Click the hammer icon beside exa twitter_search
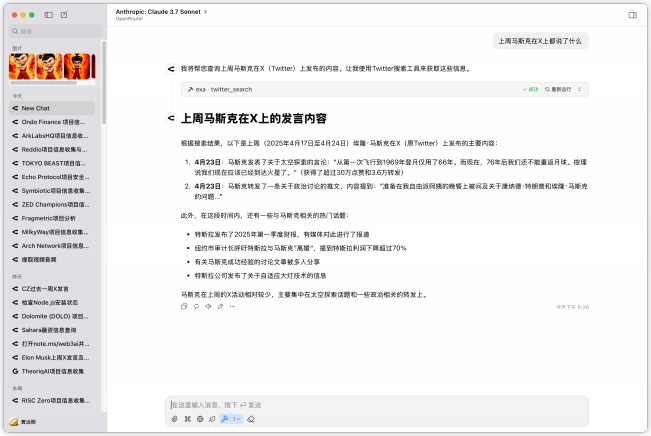Viewport: 651px width, 436px height. click(x=191, y=89)
